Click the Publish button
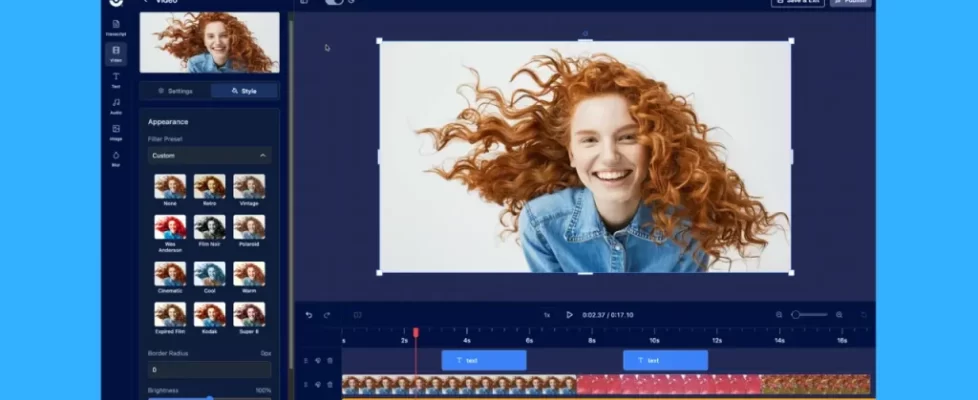 (x=850, y=2)
